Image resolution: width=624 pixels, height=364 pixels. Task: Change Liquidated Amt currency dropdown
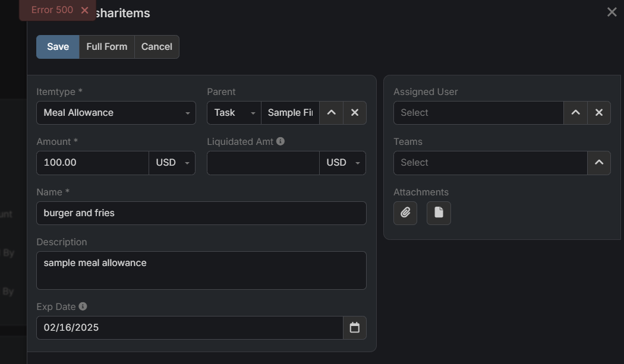(342, 163)
